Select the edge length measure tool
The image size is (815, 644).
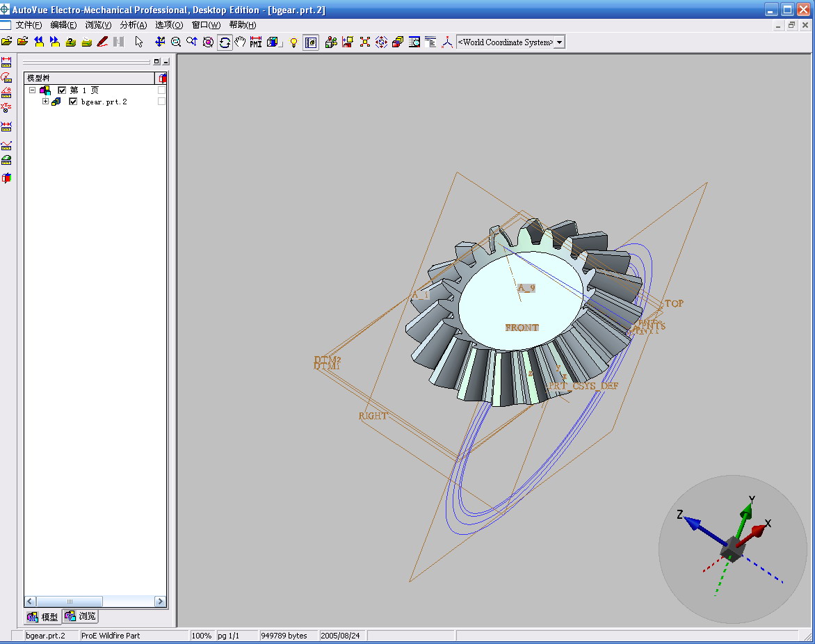(x=6, y=145)
